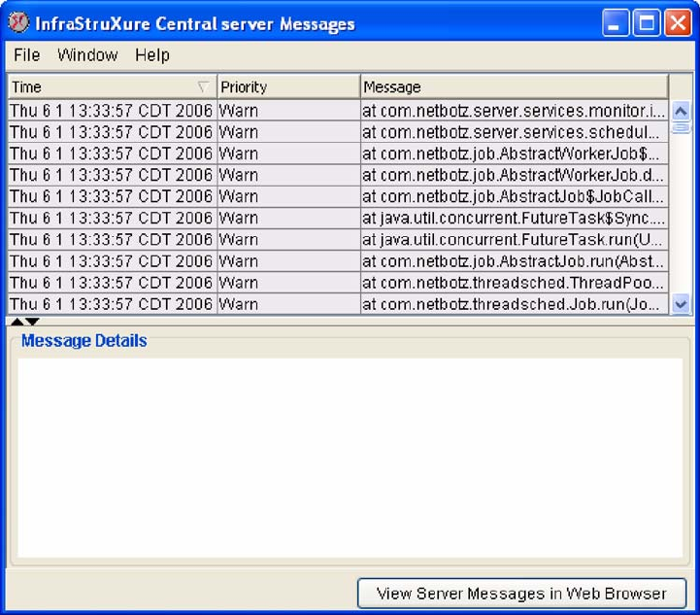Select the server.services.schedul message row
The width and height of the screenshot is (700, 615).
click(x=338, y=132)
